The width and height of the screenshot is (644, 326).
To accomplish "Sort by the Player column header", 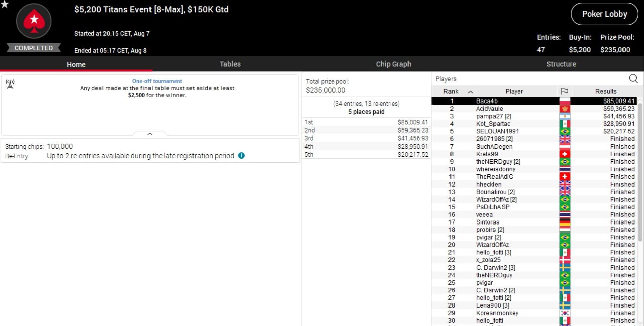I will (x=514, y=91).
